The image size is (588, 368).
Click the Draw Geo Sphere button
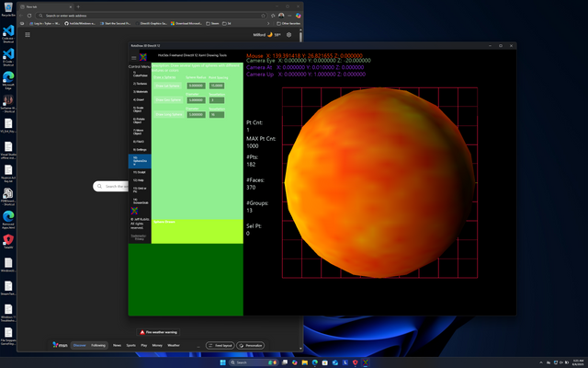click(x=168, y=100)
